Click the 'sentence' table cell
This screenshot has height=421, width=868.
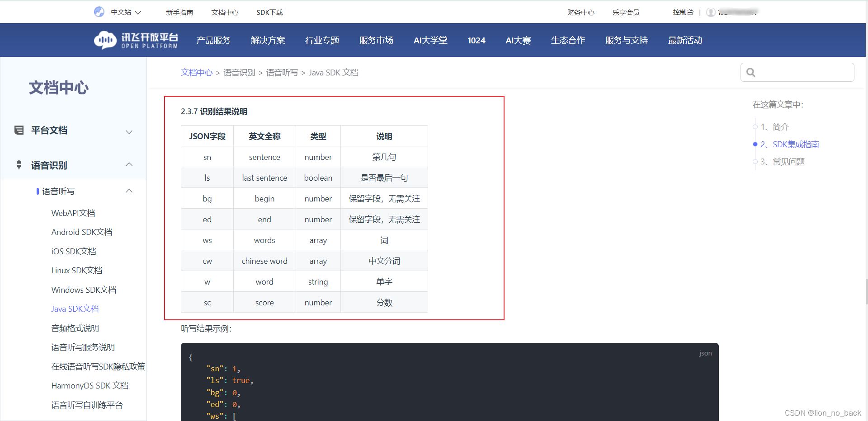264,157
